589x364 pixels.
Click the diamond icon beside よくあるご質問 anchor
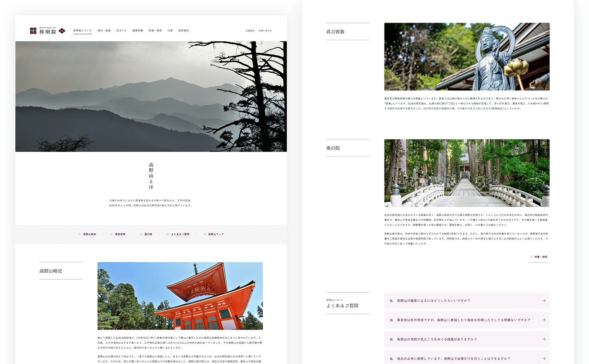point(168,234)
